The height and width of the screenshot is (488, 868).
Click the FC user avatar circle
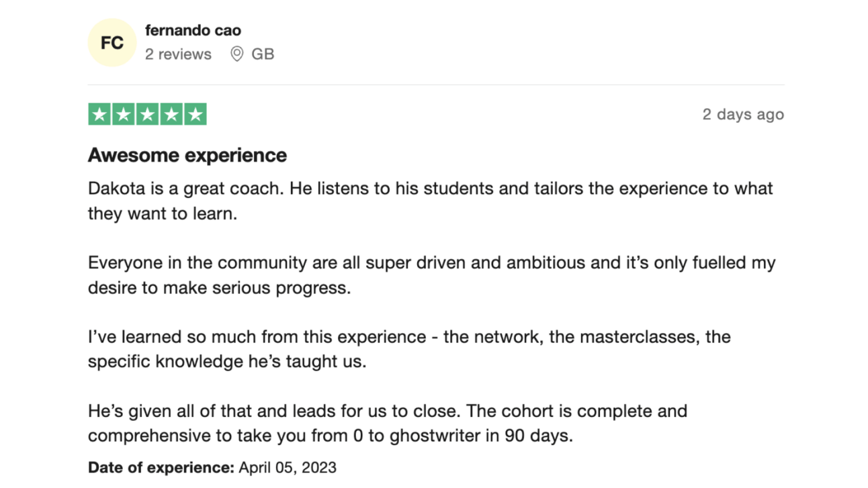coord(112,43)
